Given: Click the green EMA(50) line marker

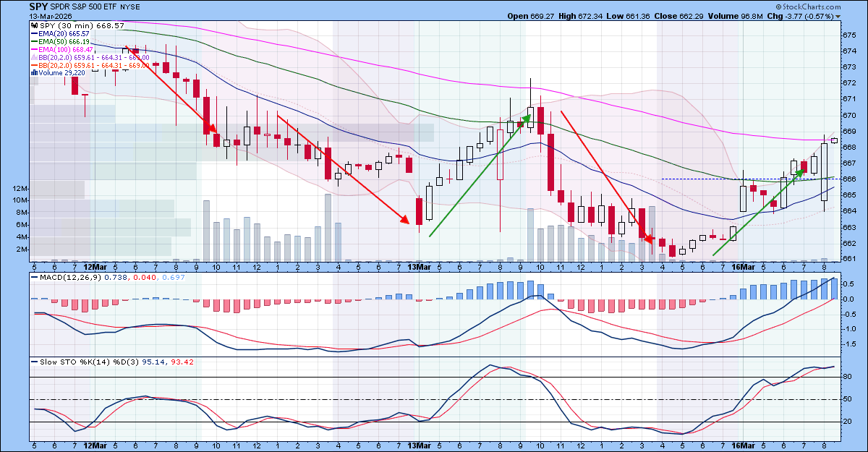Looking at the screenshot, I should point(34,41).
